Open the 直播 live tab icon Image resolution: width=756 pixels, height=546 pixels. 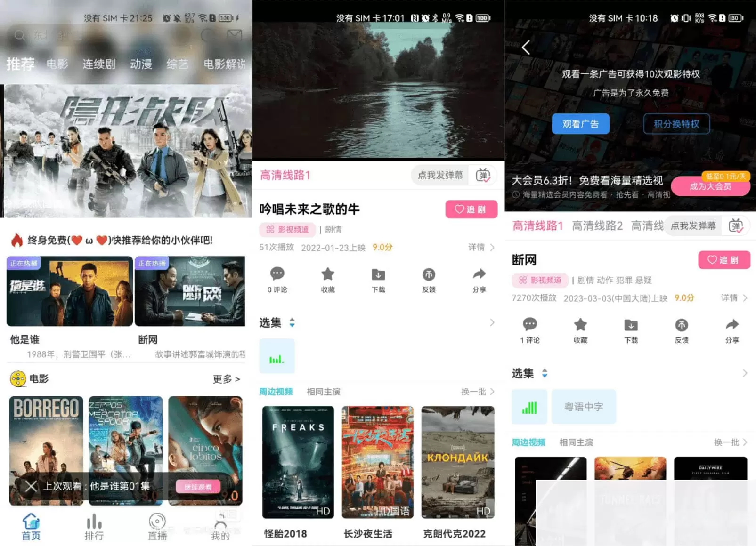157,521
